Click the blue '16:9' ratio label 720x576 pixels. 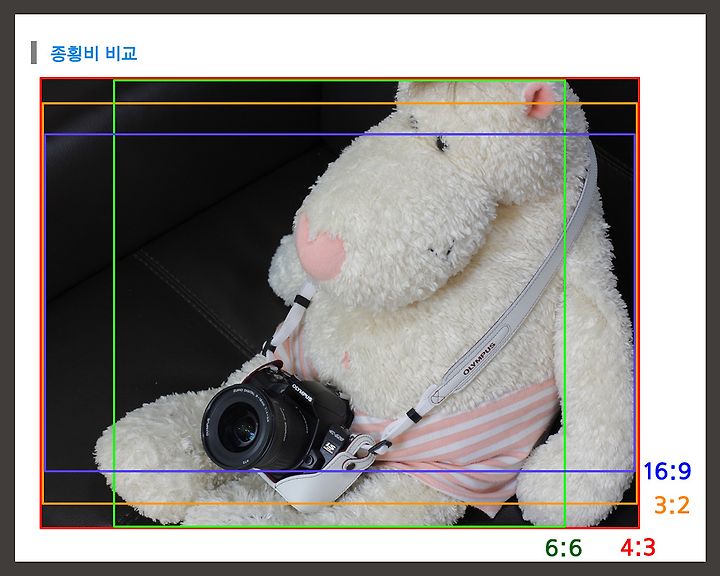[x=667, y=471]
